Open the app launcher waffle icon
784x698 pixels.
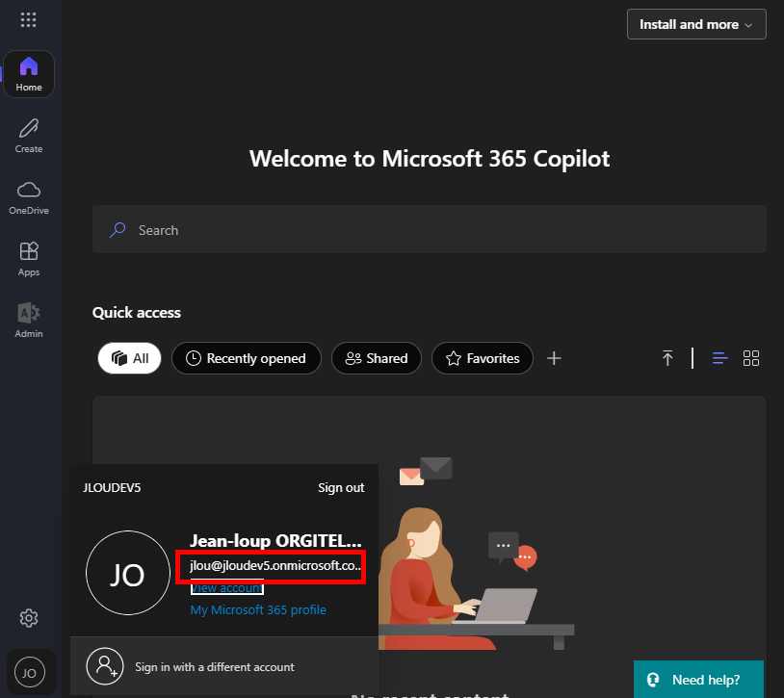pos(29,19)
